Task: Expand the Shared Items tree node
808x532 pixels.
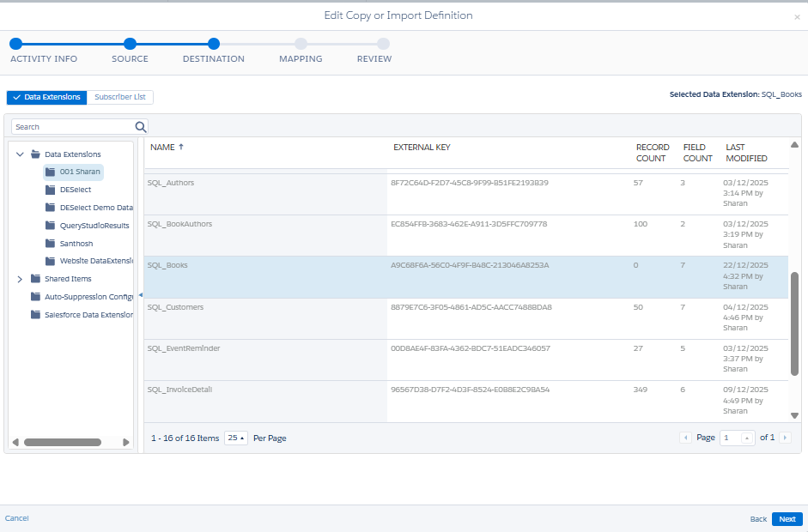Action: (x=20, y=279)
